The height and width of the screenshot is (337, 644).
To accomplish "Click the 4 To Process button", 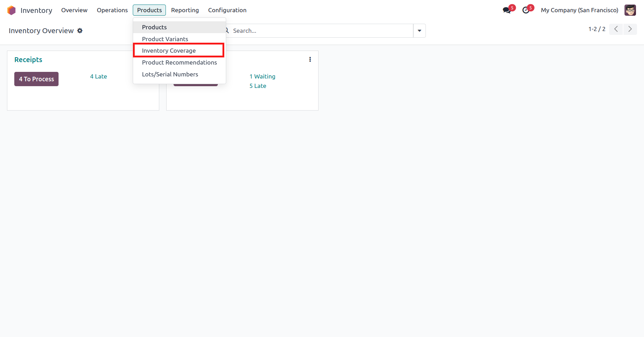I will click(36, 79).
